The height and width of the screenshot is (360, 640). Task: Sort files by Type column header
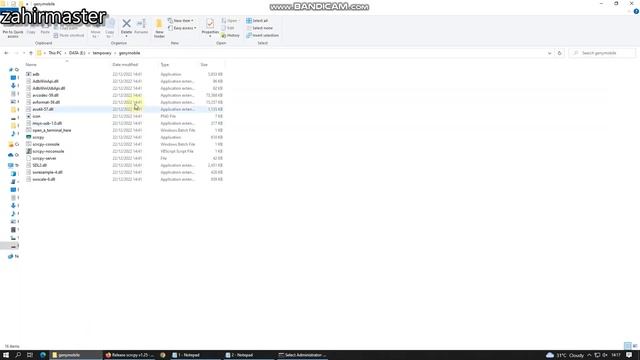pyautogui.click(x=164, y=64)
